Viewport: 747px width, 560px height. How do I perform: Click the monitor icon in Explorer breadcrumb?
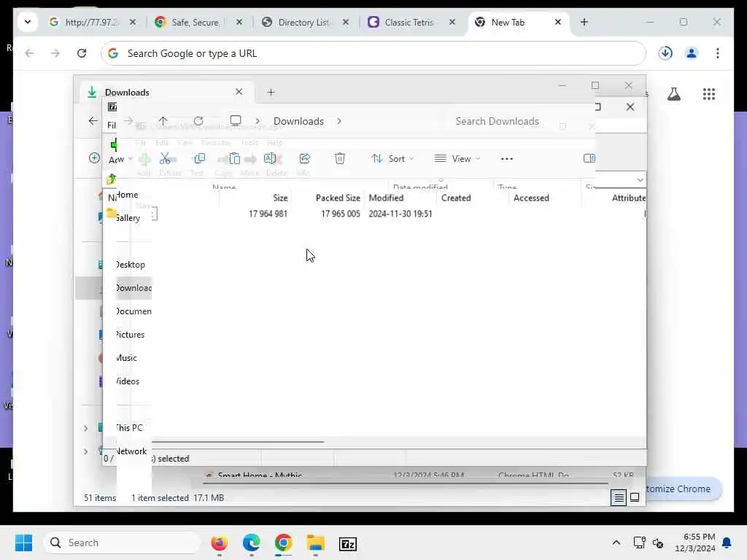point(236,120)
